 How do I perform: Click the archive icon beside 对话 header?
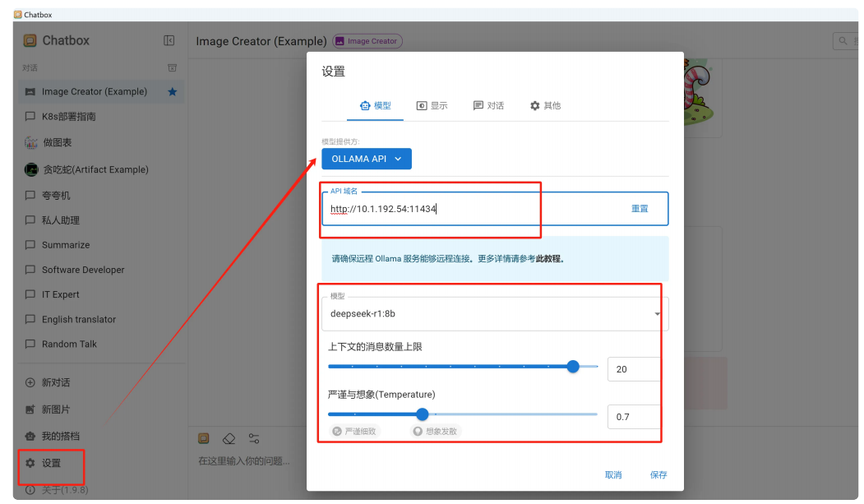pos(172,67)
